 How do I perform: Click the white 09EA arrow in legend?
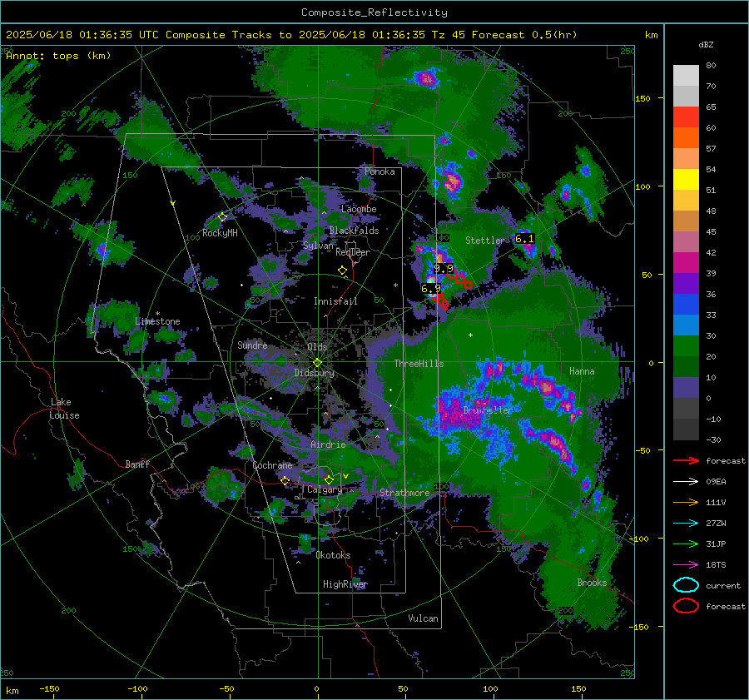coord(686,482)
